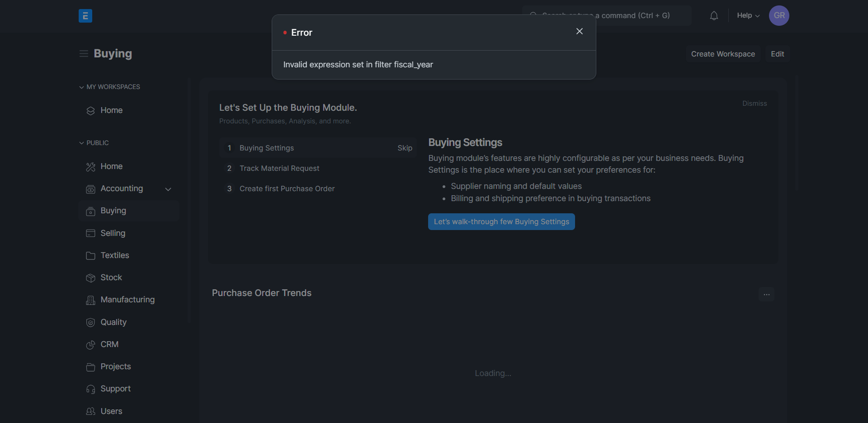868x423 pixels.
Task: Click the Edit button
Action: click(777, 54)
